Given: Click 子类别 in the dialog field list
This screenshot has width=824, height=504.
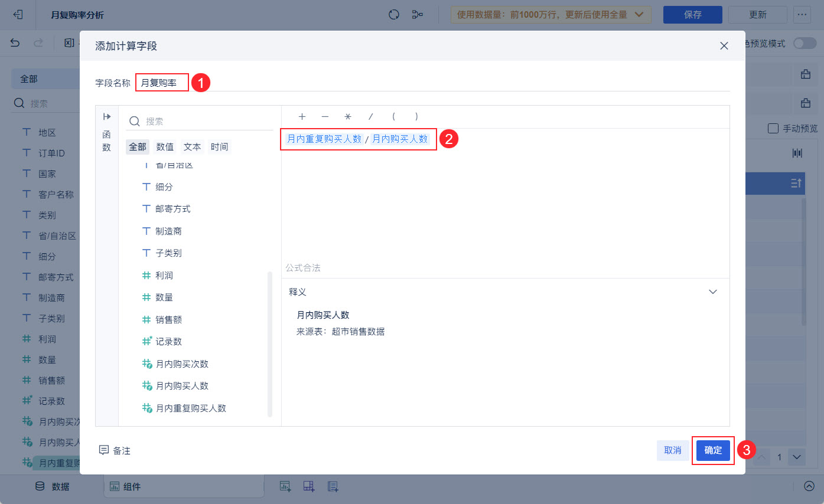Looking at the screenshot, I should (162, 253).
